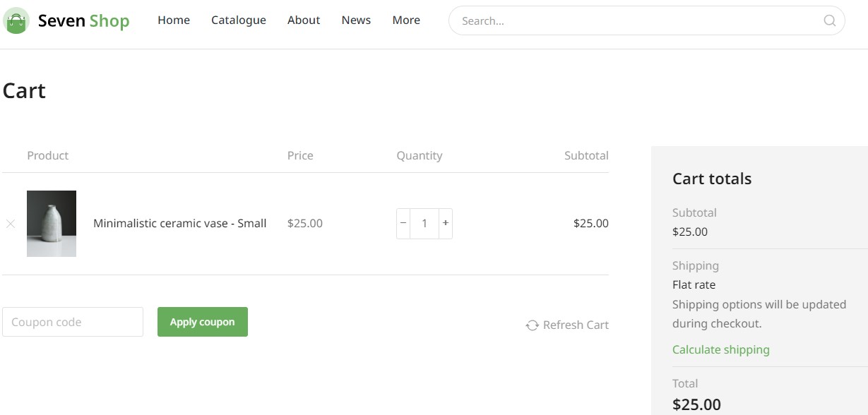This screenshot has width=868, height=415.
Task: Open the Home menu item
Action: [174, 20]
